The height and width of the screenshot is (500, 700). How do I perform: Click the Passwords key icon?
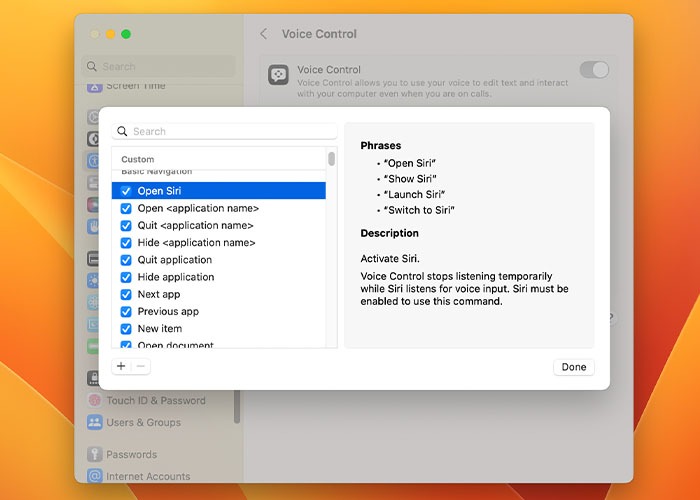coord(95,454)
